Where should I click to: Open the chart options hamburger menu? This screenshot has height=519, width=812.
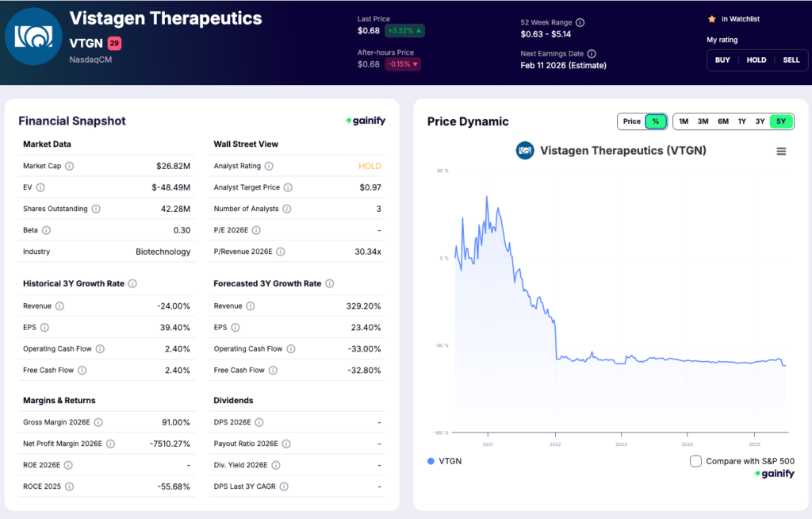781,151
